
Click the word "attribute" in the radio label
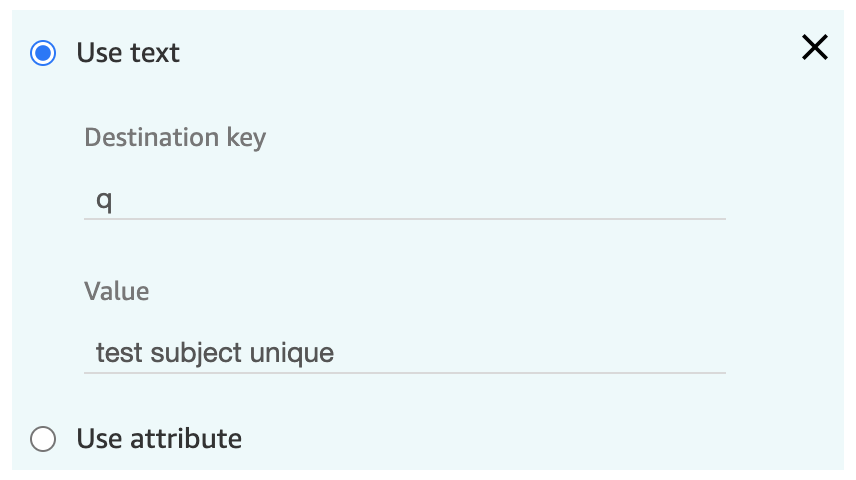[186, 439]
